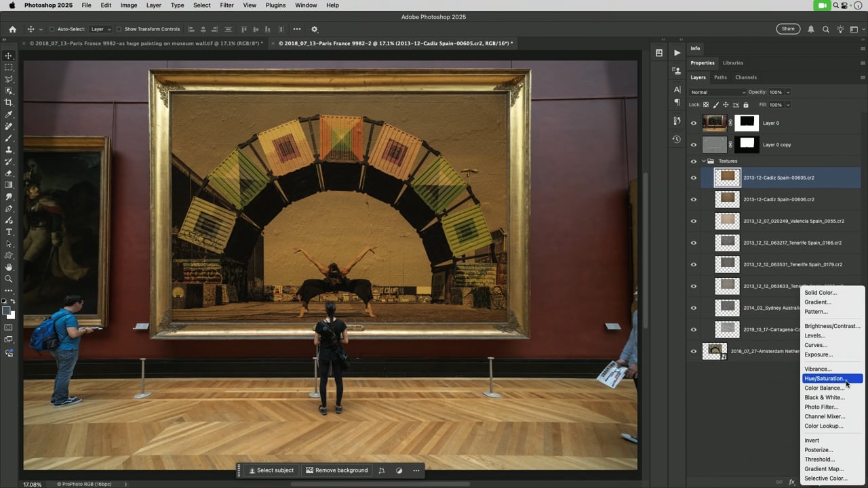The width and height of the screenshot is (868, 488).
Task: Enable the Auto-Select checkbox
Action: pyautogui.click(x=52, y=29)
